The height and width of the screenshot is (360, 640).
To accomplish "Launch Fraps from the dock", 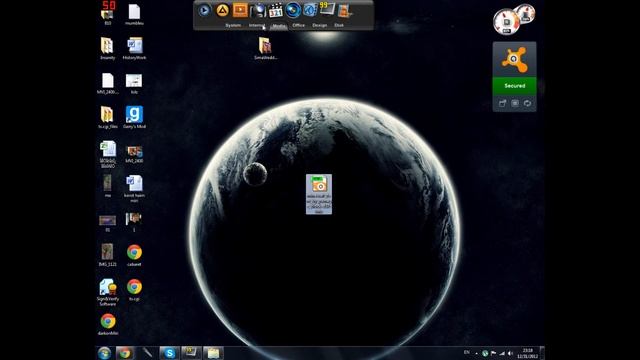I will (327, 9).
